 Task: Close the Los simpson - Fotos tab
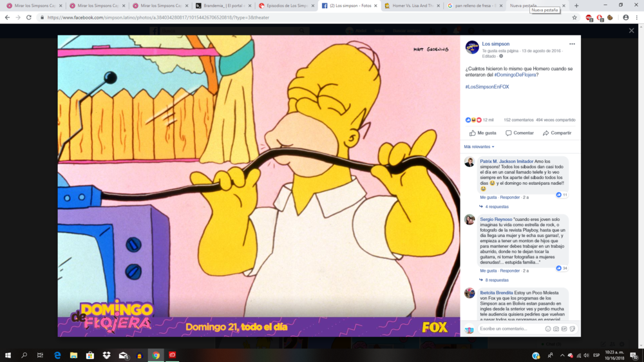click(x=375, y=6)
